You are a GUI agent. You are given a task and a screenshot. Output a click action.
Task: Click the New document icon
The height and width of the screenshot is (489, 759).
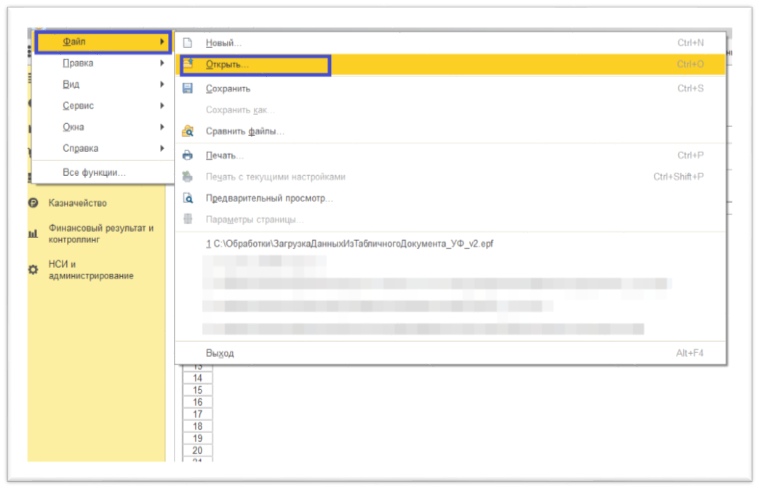(x=187, y=43)
